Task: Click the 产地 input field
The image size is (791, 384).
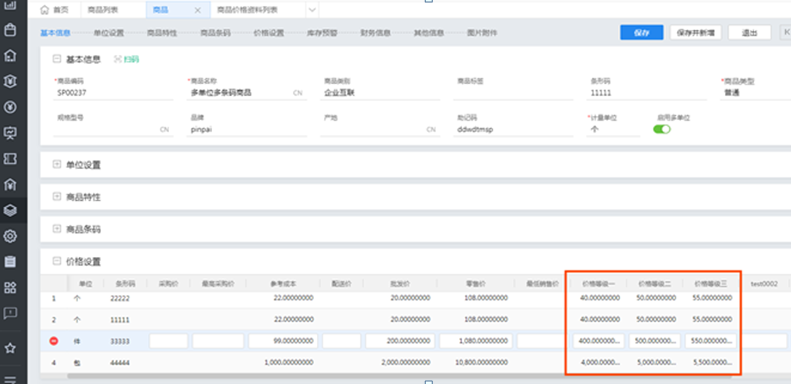Action: pyautogui.click(x=380, y=129)
